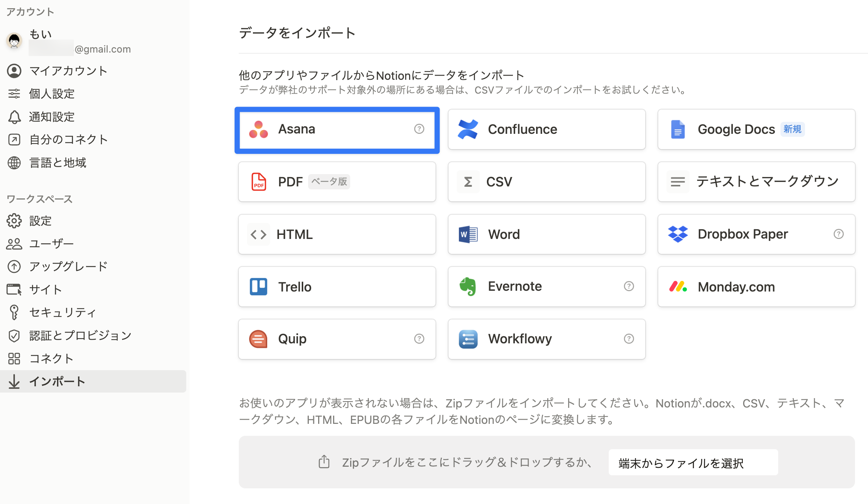Screen dimensions: 868x504
Task: Open マイアカウント settings
Action: (93, 71)
